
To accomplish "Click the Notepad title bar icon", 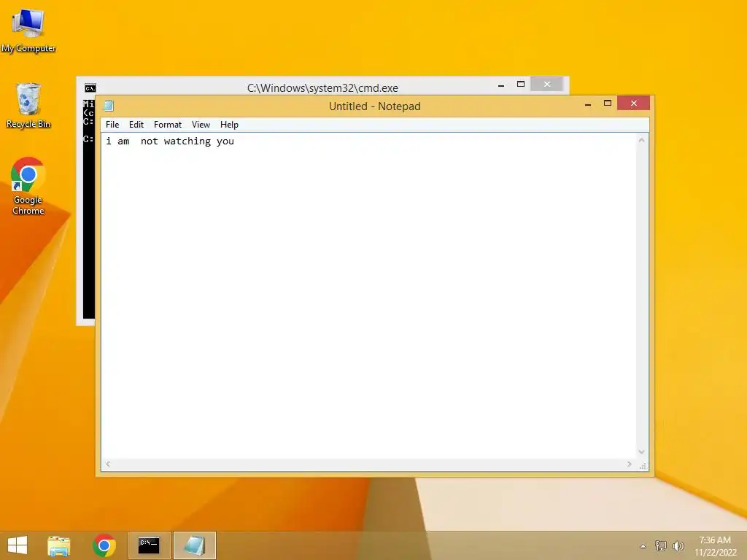I will 109,106.
